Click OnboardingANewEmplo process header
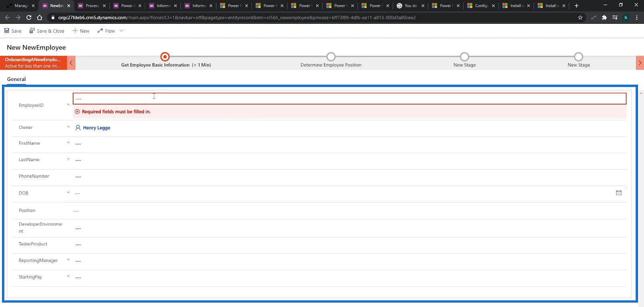This screenshot has width=644, height=307. tap(33, 63)
